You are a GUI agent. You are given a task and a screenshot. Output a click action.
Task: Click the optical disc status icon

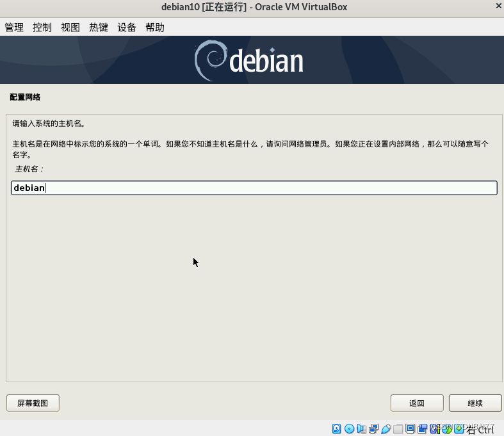coord(350,428)
